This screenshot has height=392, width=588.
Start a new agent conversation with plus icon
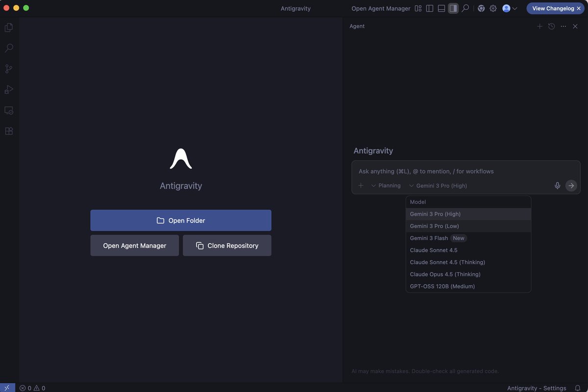539,26
